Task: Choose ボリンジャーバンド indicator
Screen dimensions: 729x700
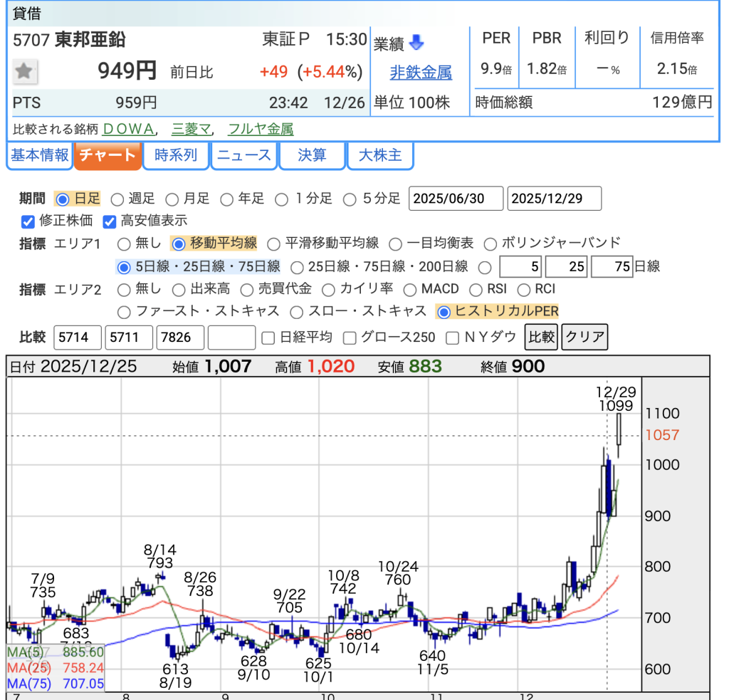Action: click(490, 244)
